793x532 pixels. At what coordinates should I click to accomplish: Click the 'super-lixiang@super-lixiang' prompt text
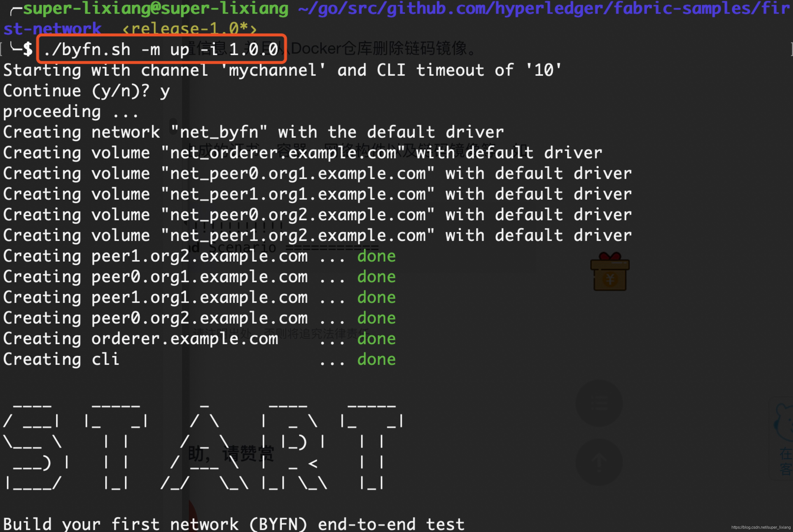(156, 9)
